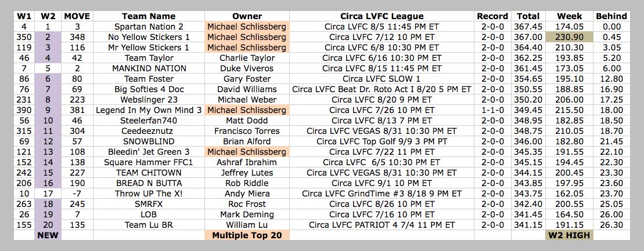Click owner Francisco Torres cell
The image size is (644, 251).
coord(247,131)
